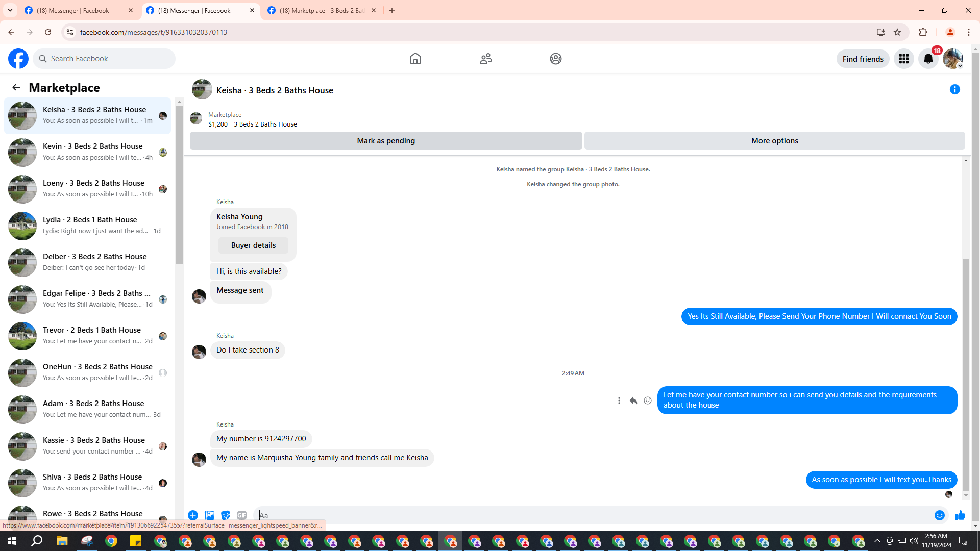Mark the listing as pending

386,141
